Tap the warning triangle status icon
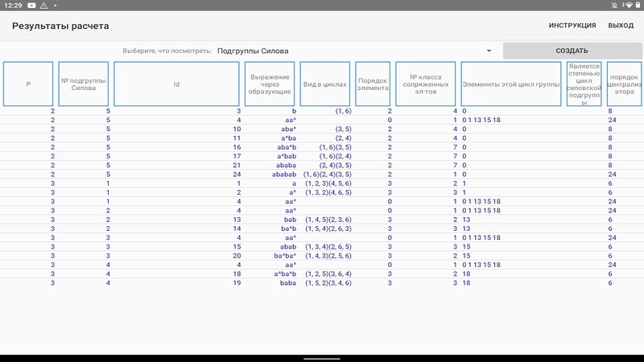 (x=43, y=6)
